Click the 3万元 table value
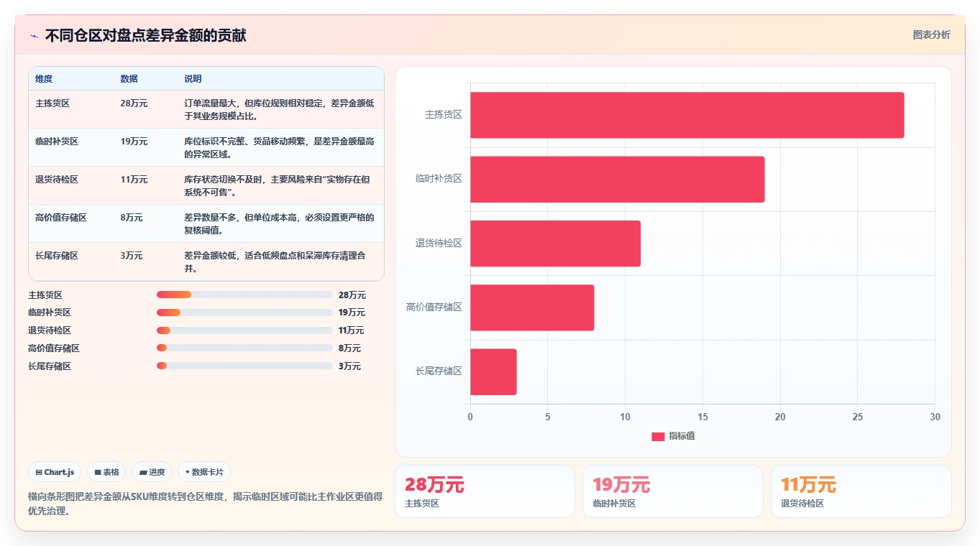Screen dimensions: 980x546 132,255
